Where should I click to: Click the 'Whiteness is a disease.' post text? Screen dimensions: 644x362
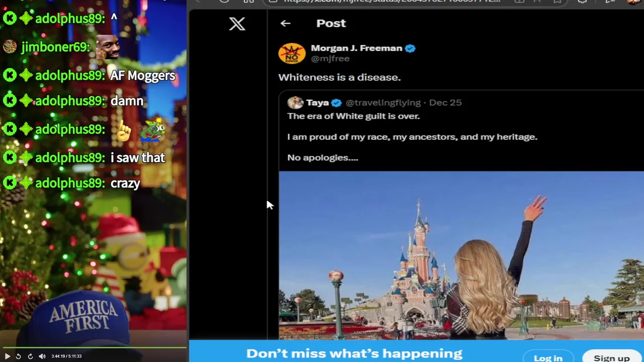pyautogui.click(x=340, y=77)
